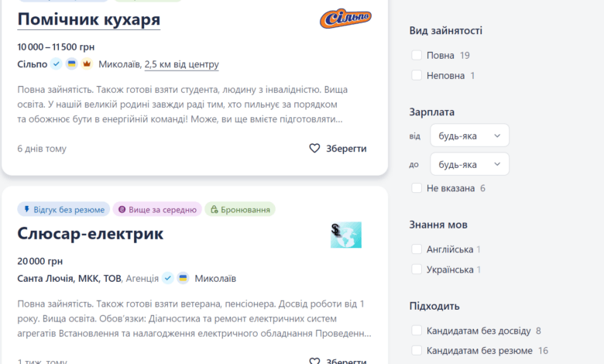This screenshot has width=604, height=364.
Task: Click the heart icon on Помічник кухаря card
Action: tap(314, 149)
